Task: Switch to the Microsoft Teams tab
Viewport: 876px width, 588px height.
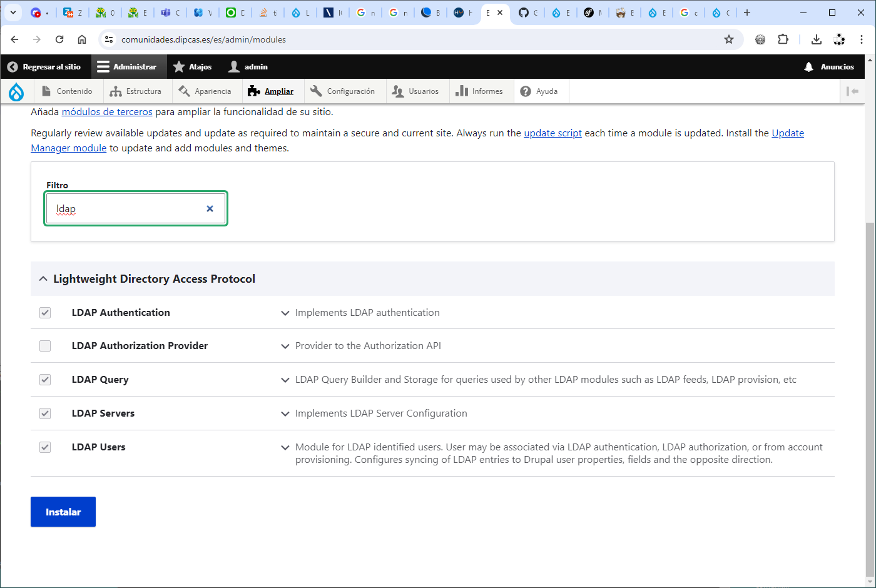Action: (170, 13)
